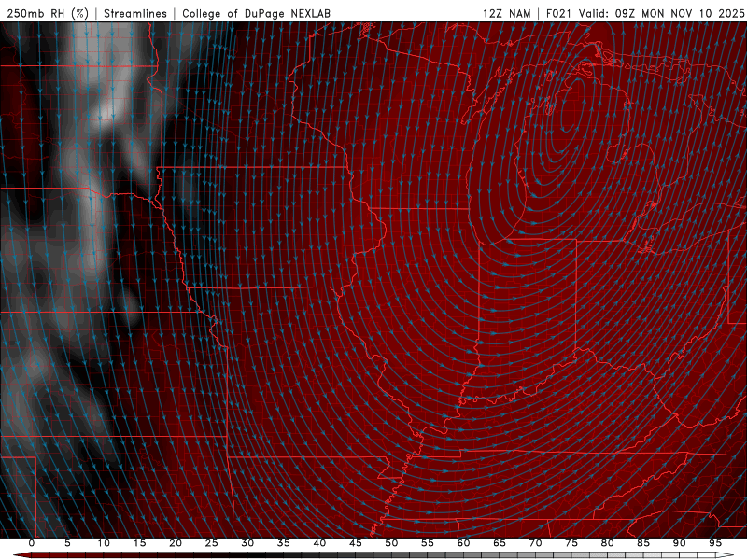Screen dimensions: 747x560
Task: Click the colorbar tick label "15"
Action: [x=139, y=543]
